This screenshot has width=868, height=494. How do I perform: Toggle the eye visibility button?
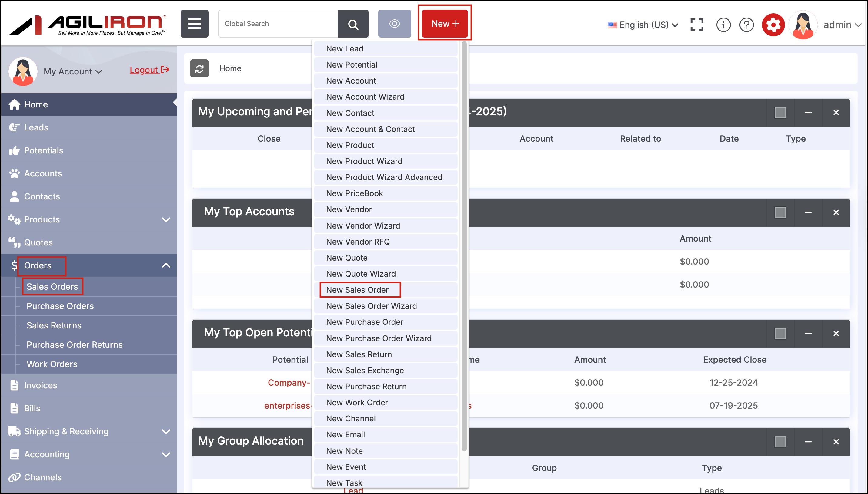click(x=394, y=24)
